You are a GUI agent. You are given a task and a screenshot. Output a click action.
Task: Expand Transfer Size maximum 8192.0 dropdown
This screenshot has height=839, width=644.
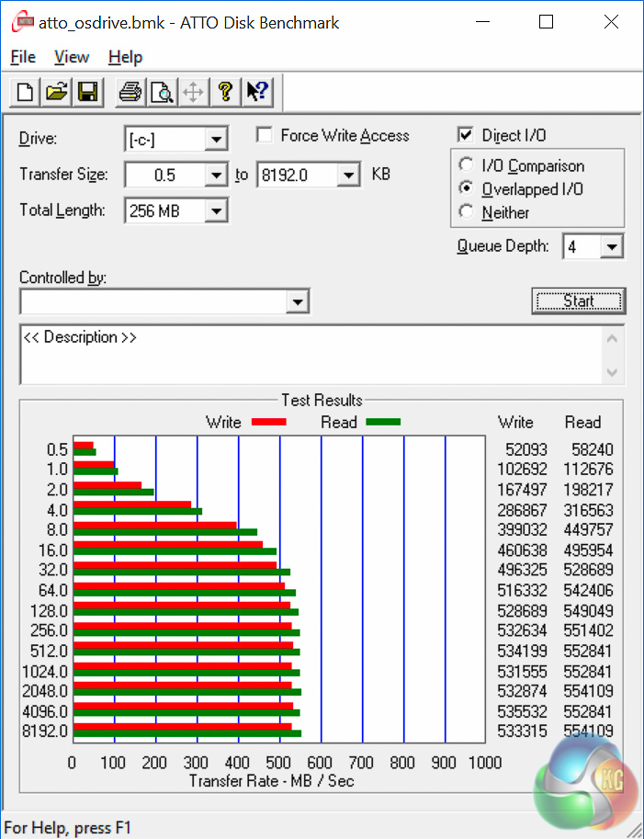point(348,175)
